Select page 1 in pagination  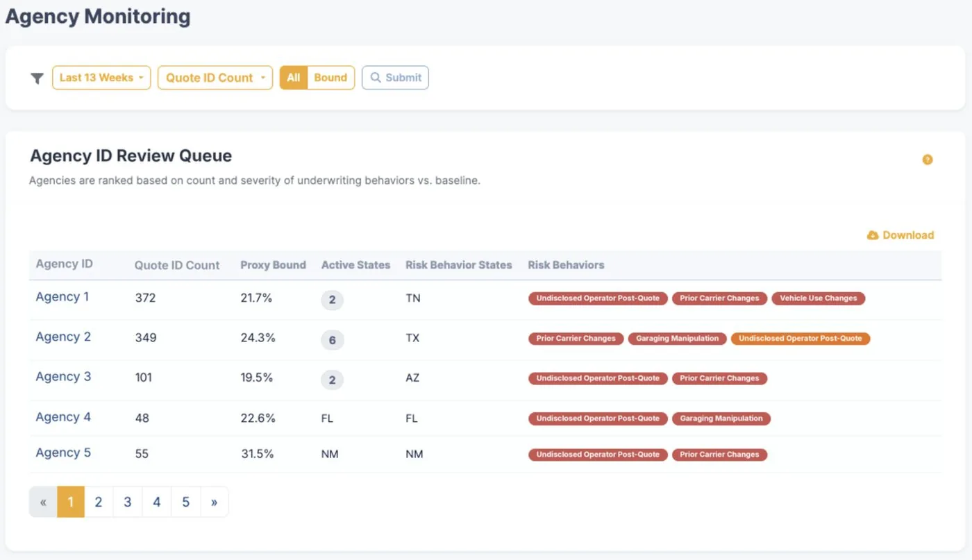pyautogui.click(x=71, y=502)
